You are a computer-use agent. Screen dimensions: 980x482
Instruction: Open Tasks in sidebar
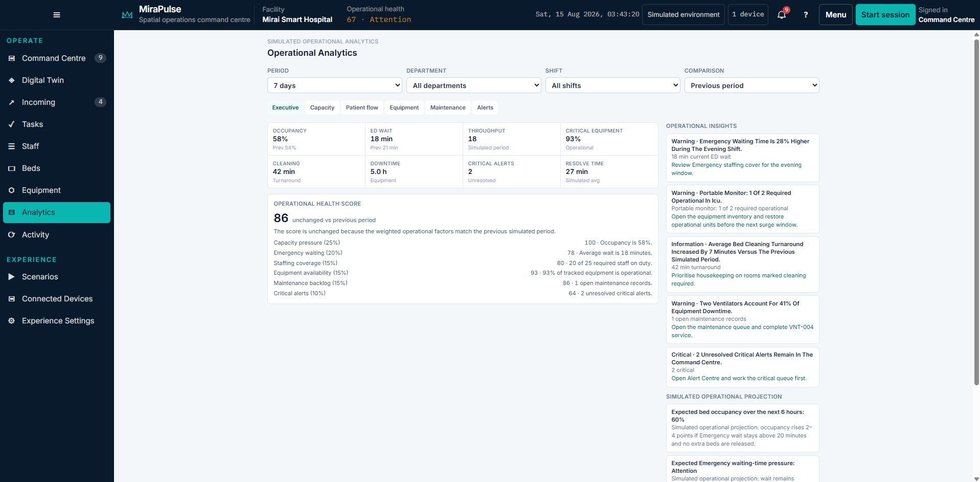[57, 124]
